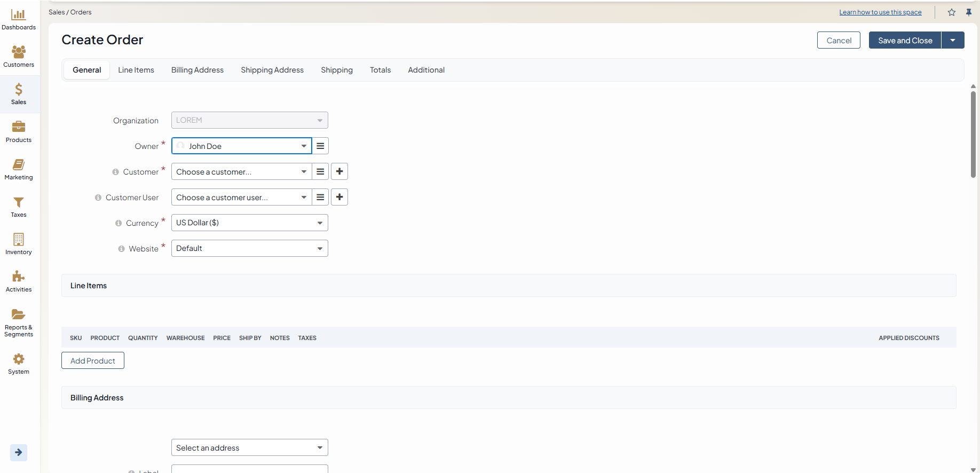Click the System gear icon
The image size is (980, 473).
19,359
